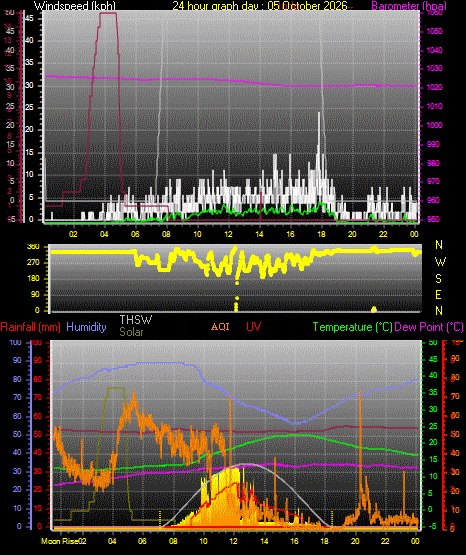Click the 270 value on the wind direction axis
The width and height of the screenshot is (466, 555).
tap(33, 263)
